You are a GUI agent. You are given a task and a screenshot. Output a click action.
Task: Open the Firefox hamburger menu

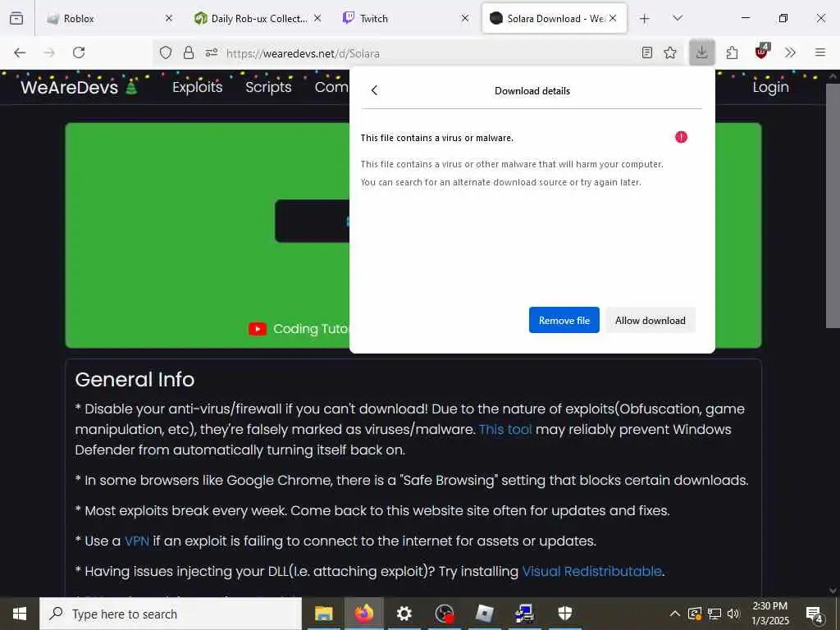(x=820, y=52)
